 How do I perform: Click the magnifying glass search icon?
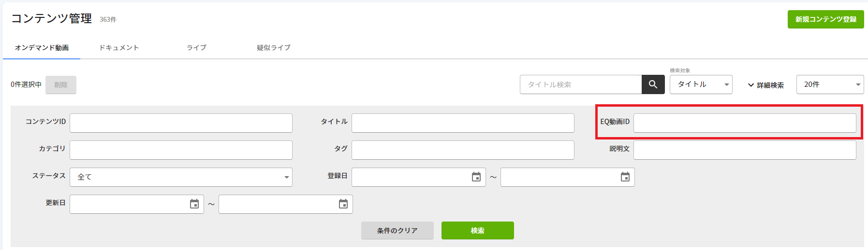click(653, 84)
